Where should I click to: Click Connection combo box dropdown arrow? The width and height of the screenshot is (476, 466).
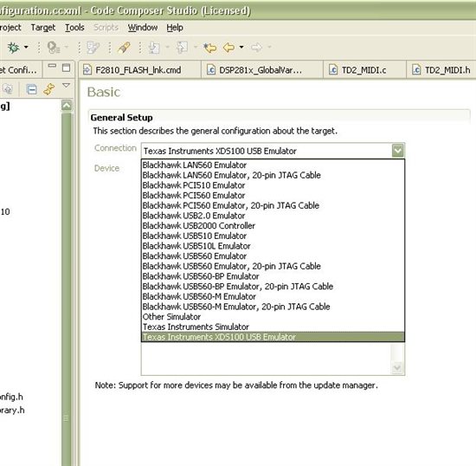pyautogui.click(x=398, y=151)
